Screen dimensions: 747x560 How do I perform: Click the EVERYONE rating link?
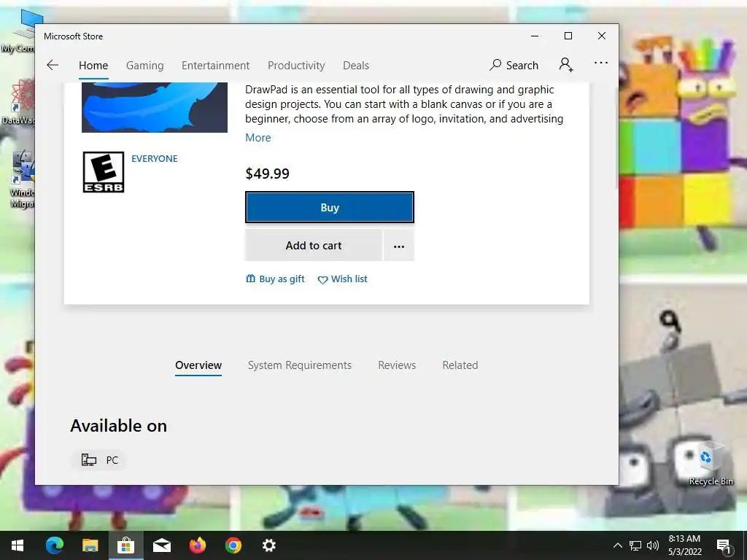pyautogui.click(x=155, y=158)
